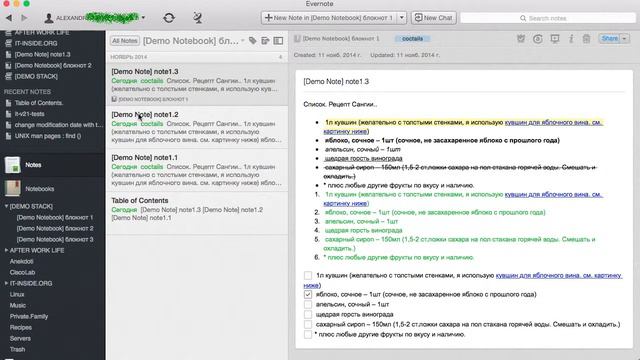Check the 'плюс любые другие фрукты' checkbox
The image size is (640, 360).
[308, 334]
